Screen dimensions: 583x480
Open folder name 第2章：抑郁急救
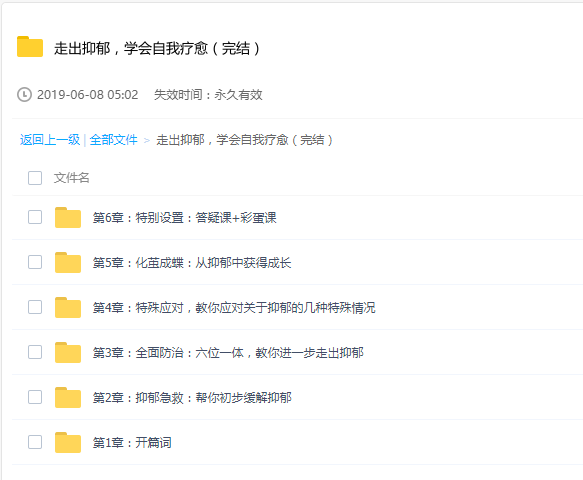pyautogui.click(x=192, y=398)
